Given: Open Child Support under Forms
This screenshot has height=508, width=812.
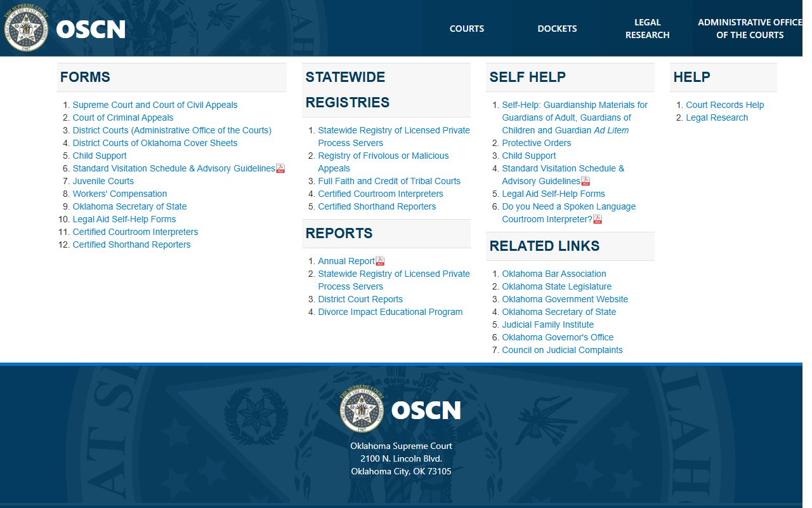Looking at the screenshot, I should click(100, 156).
